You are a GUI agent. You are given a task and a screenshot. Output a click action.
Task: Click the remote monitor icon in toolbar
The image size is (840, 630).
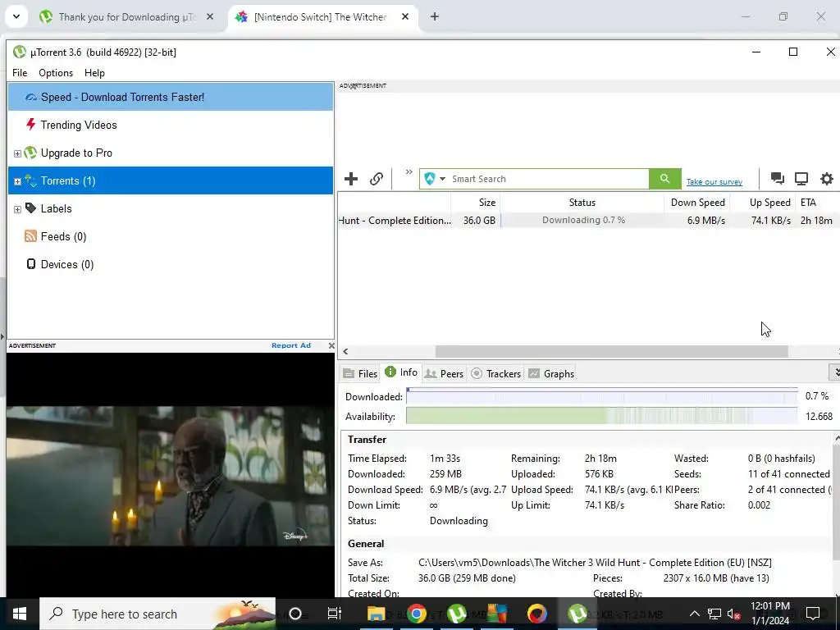pyautogui.click(x=801, y=178)
